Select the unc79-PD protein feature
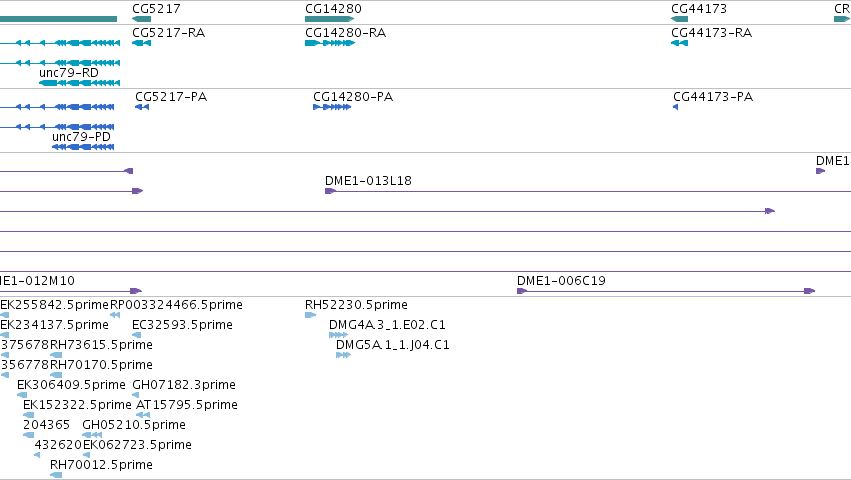The image size is (851, 480). (x=83, y=147)
